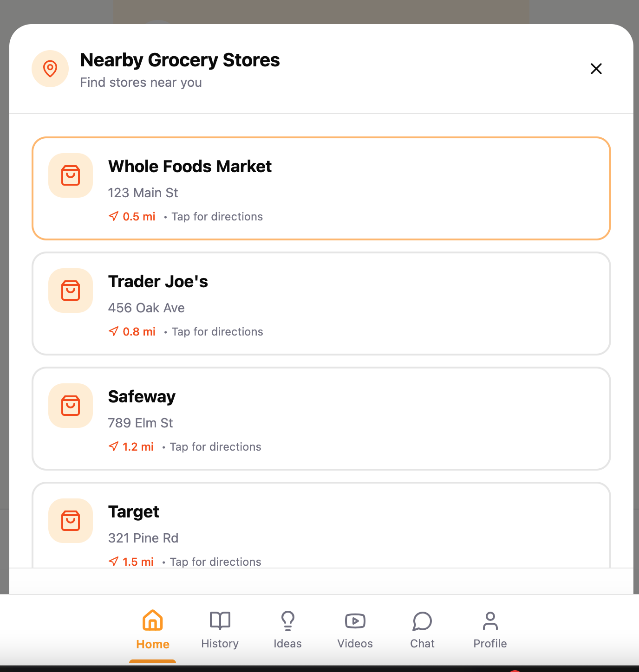The image size is (639, 672).
Task: Open the Home tab
Action: [x=153, y=630]
